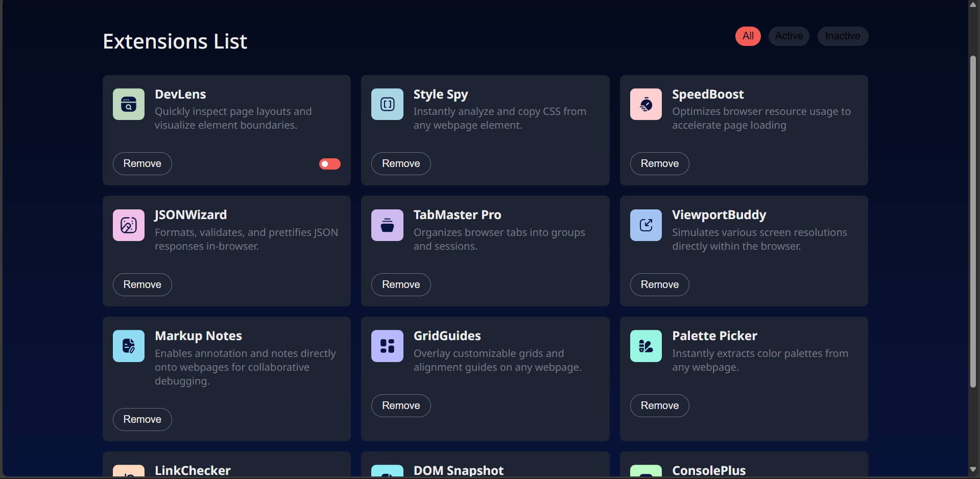This screenshot has width=980, height=479.
Task: Click the "Extensions List" heading
Action: click(x=175, y=41)
